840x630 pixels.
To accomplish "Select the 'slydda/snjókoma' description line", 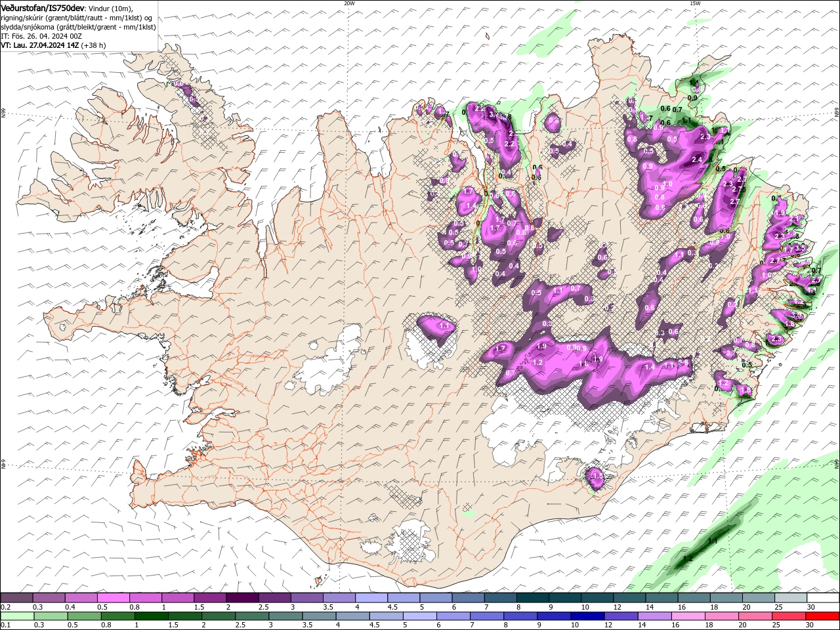I will click(x=78, y=27).
